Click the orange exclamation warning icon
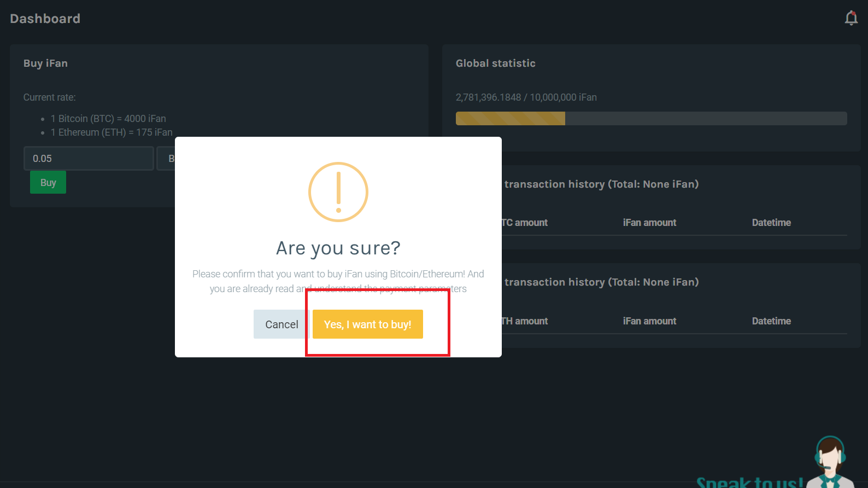The width and height of the screenshot is (868, 488). 338,192
